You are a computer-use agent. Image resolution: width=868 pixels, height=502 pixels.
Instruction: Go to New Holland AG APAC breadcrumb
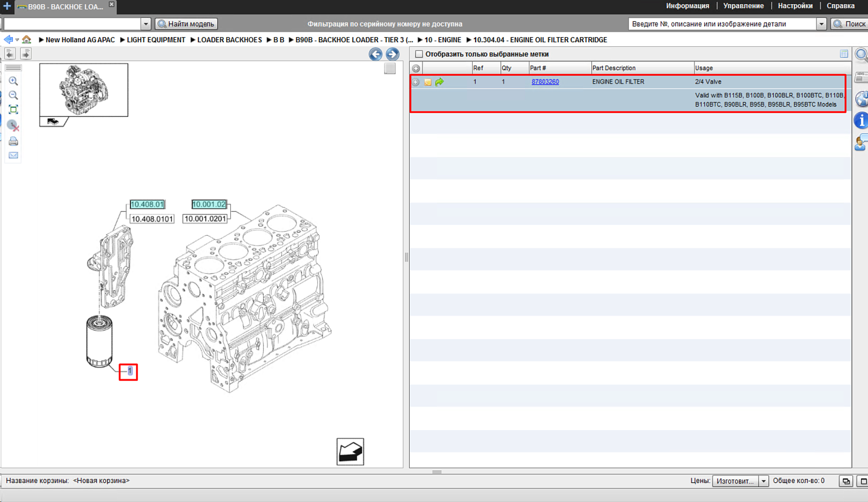point(80,40)
